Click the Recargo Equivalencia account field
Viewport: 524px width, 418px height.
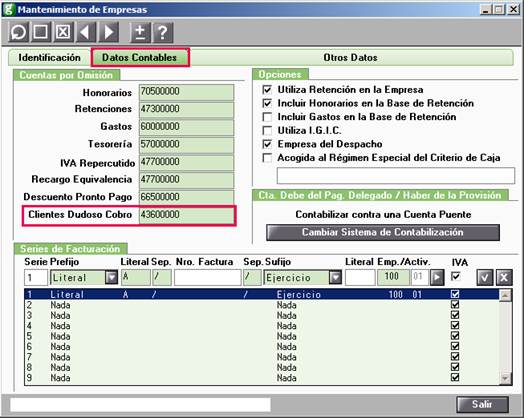186,180
